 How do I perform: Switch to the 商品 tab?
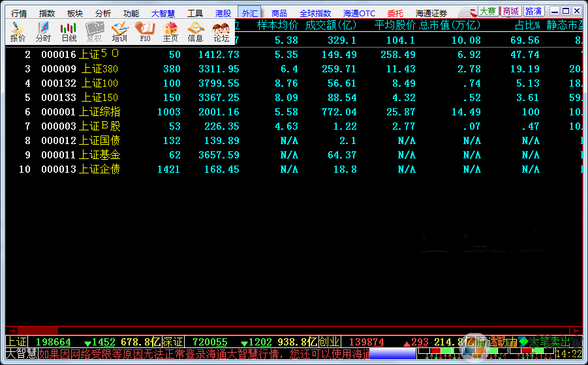point(279,14)
